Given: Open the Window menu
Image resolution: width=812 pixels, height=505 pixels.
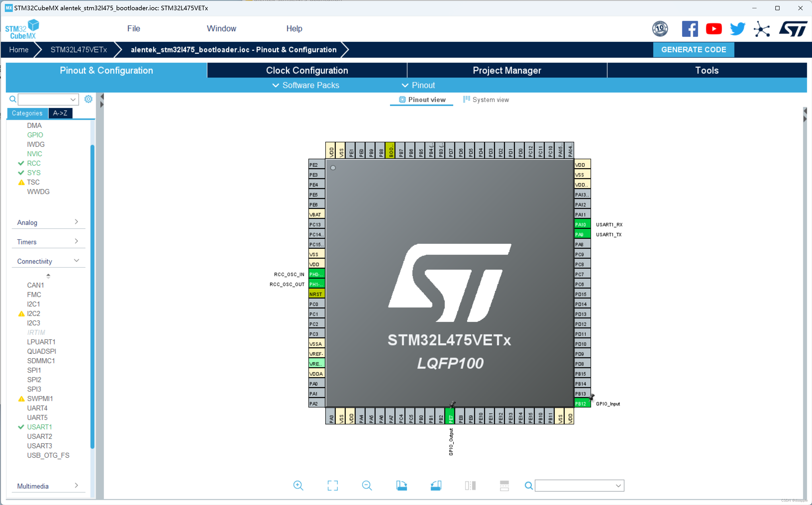Looking at the screenshot, I should pyautogui.click(x=221, y=28).
